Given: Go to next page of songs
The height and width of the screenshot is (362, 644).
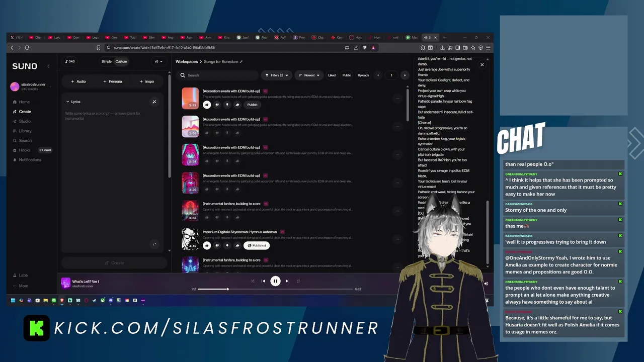Looking at the screenshot, I should (405, 75).
